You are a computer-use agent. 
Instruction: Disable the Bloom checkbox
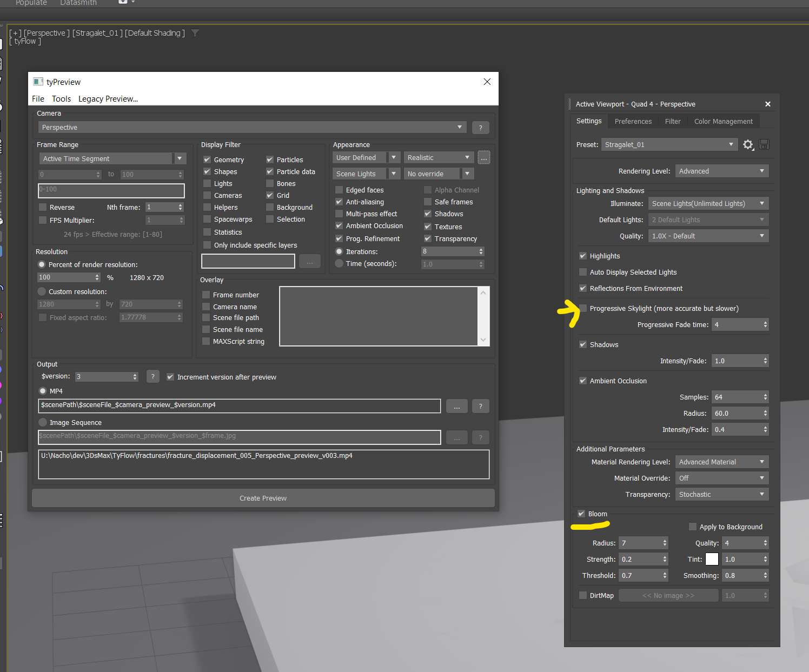[x=581, y=514]
